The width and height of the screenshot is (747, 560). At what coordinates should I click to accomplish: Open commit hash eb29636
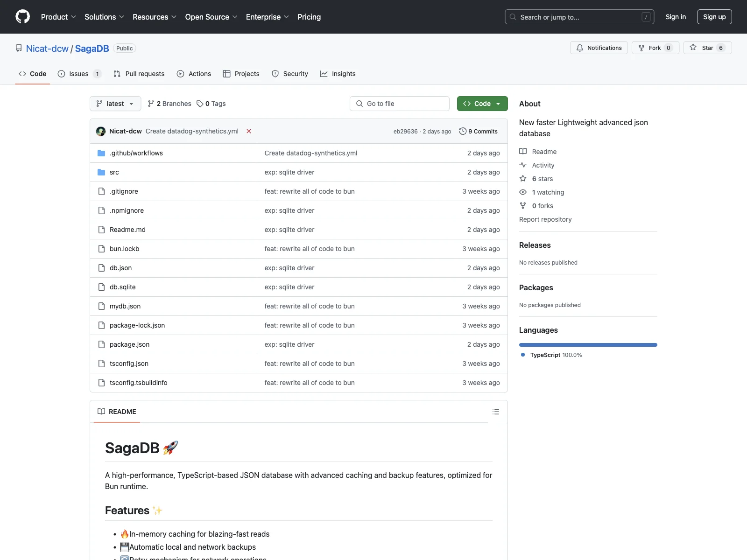click(x=405, y=132)
